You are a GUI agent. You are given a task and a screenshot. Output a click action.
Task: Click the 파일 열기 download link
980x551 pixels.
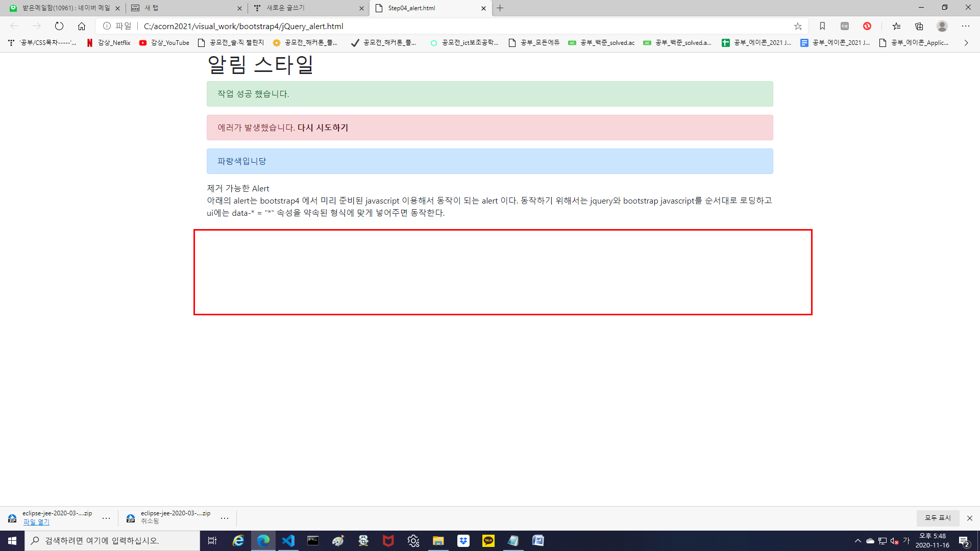(x=36, y=522)
